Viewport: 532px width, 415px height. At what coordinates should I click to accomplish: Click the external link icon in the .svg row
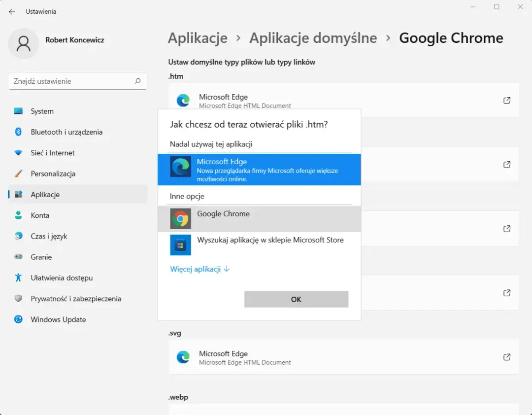pyautogui.click(x=506, y=357)
